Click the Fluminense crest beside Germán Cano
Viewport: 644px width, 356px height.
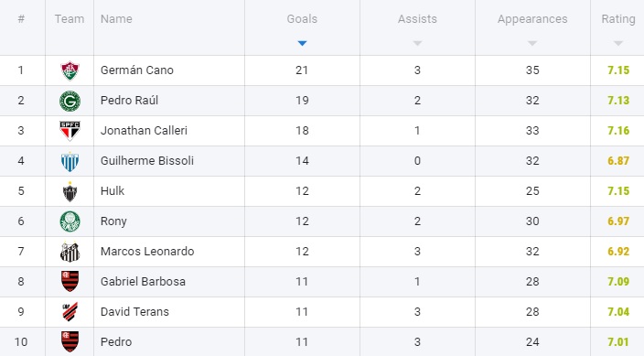[x=70, y=70]
